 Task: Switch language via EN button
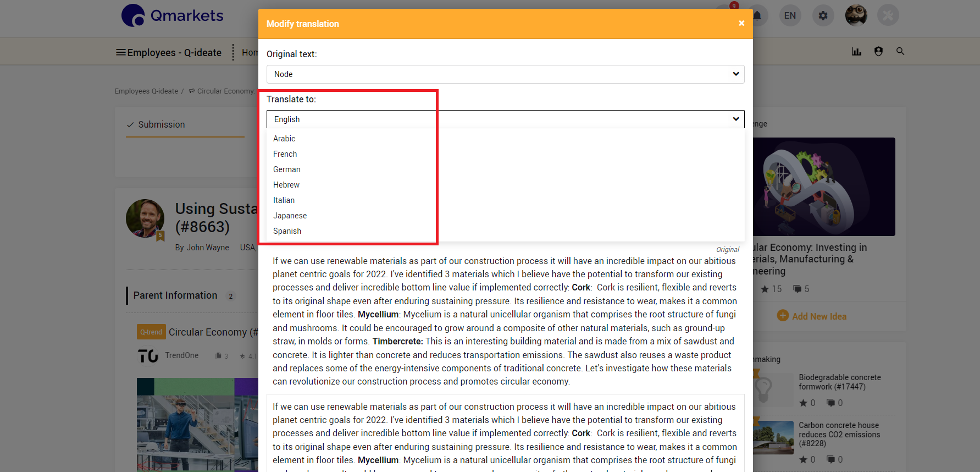click(790, 15)
